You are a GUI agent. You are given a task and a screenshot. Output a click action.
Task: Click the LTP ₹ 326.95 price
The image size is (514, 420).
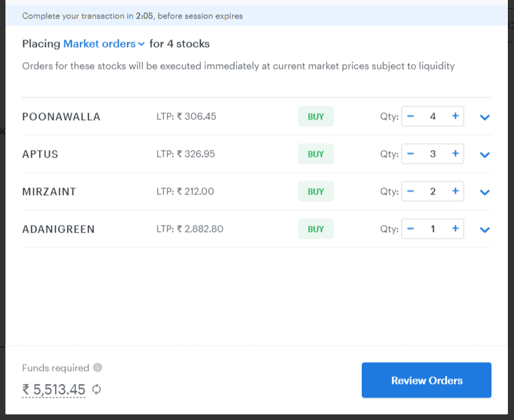coord(186,154)
